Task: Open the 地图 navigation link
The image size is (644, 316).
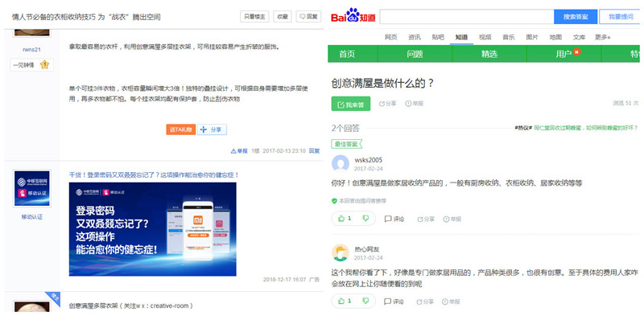Action: coord(555,37)
